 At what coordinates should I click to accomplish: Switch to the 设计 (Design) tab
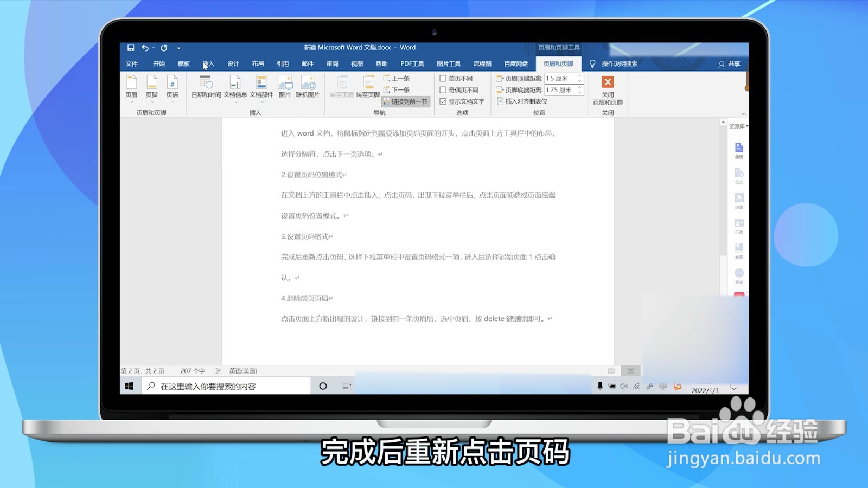(233, 64)
